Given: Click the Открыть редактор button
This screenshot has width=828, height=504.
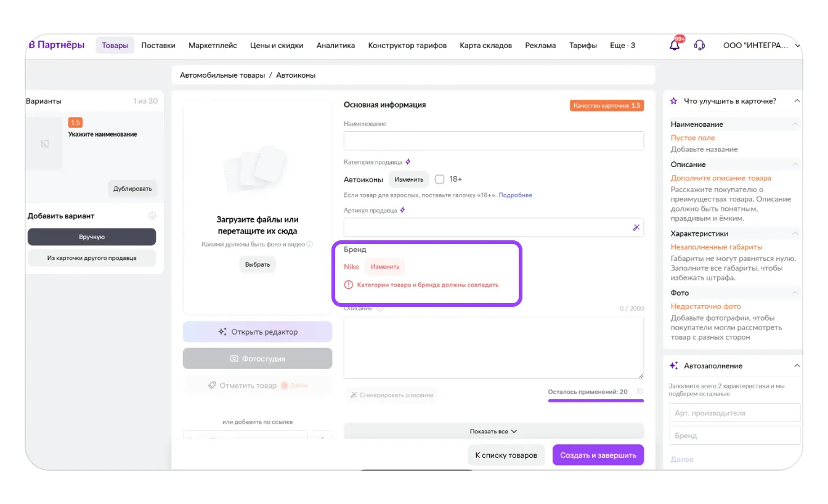Looking at the screenshot, I should 258,332.
